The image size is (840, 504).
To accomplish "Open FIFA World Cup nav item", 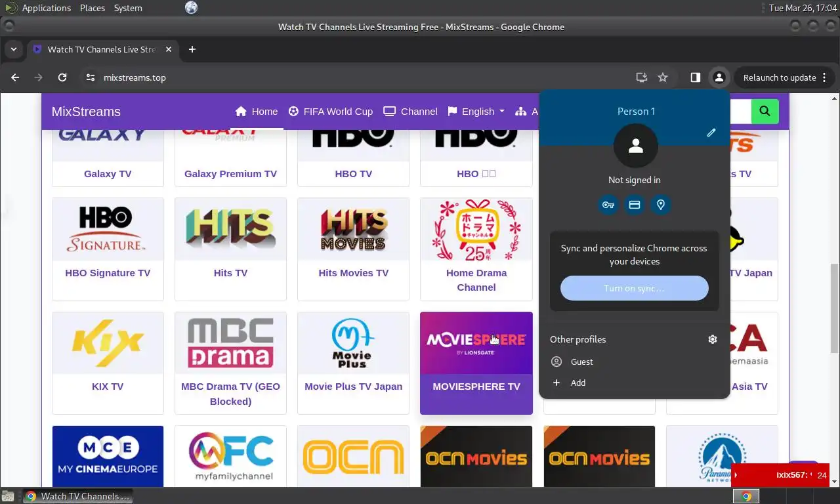I will tap(331, 112).
